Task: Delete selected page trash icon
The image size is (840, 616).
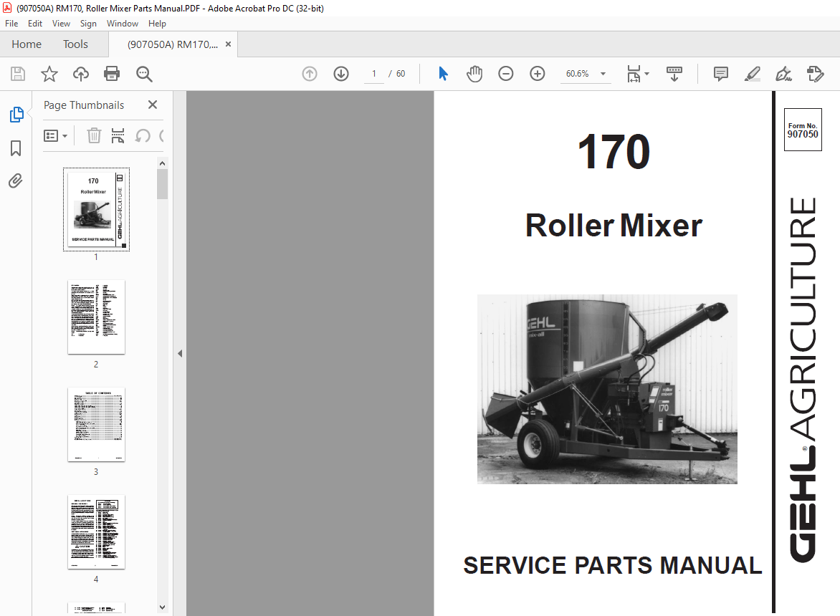Action: tap(94, 136)
